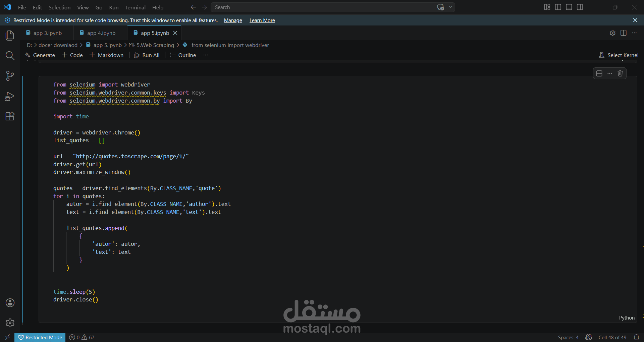644x342 pixels.
Task: Click Select Kernel
Action: coord(619,55)
